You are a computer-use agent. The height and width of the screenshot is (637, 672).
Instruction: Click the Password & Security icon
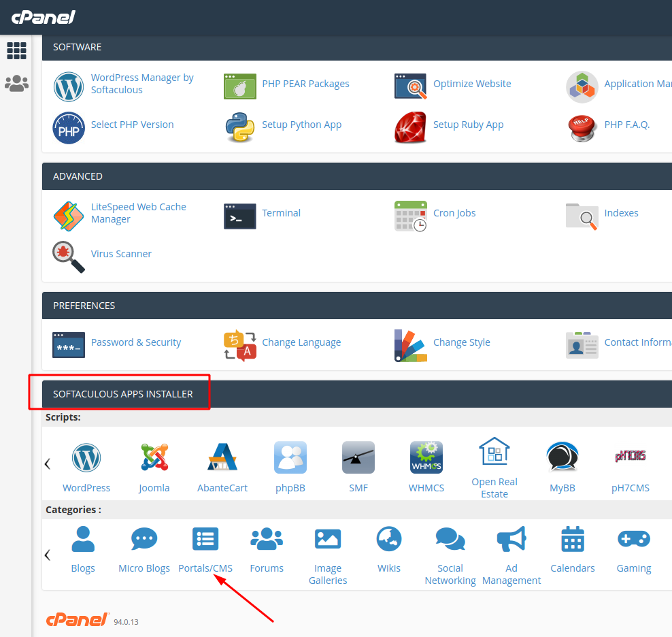point(69,345)
